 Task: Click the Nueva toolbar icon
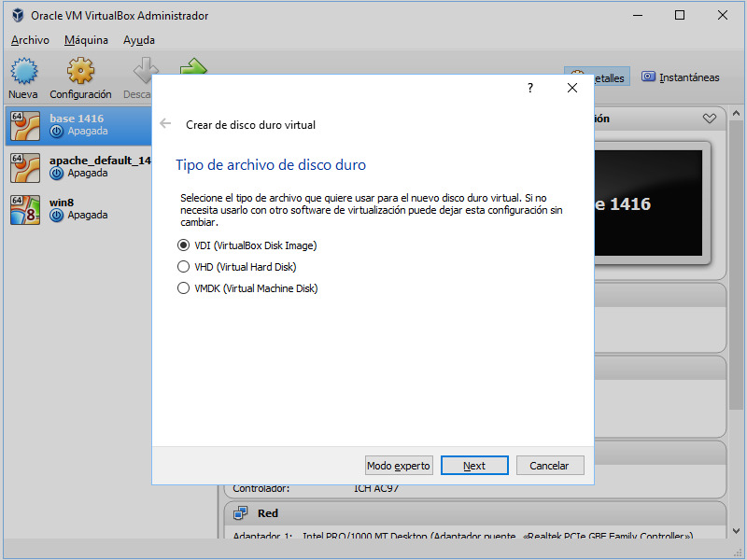(24, 71)
